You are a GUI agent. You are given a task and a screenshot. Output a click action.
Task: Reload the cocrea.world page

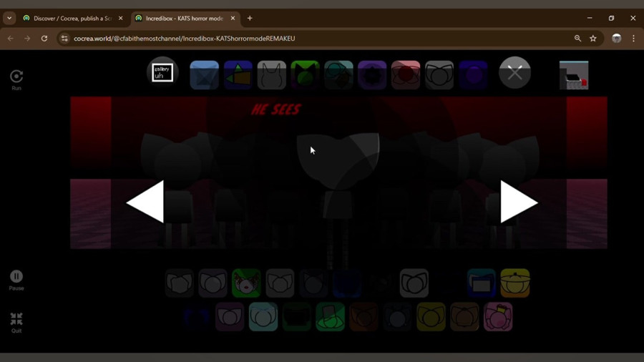pos(44,38)
